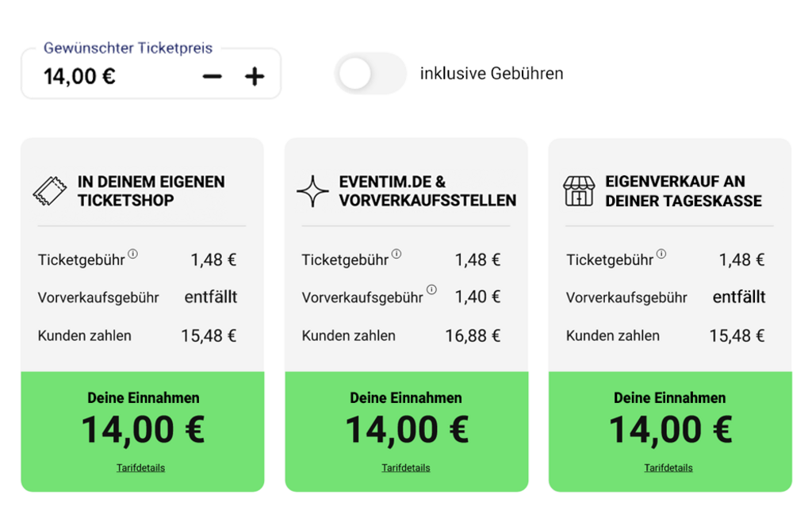Decrease the ticket price with the minus button
Screen dimensions: 812x522
tap(212, 76)
